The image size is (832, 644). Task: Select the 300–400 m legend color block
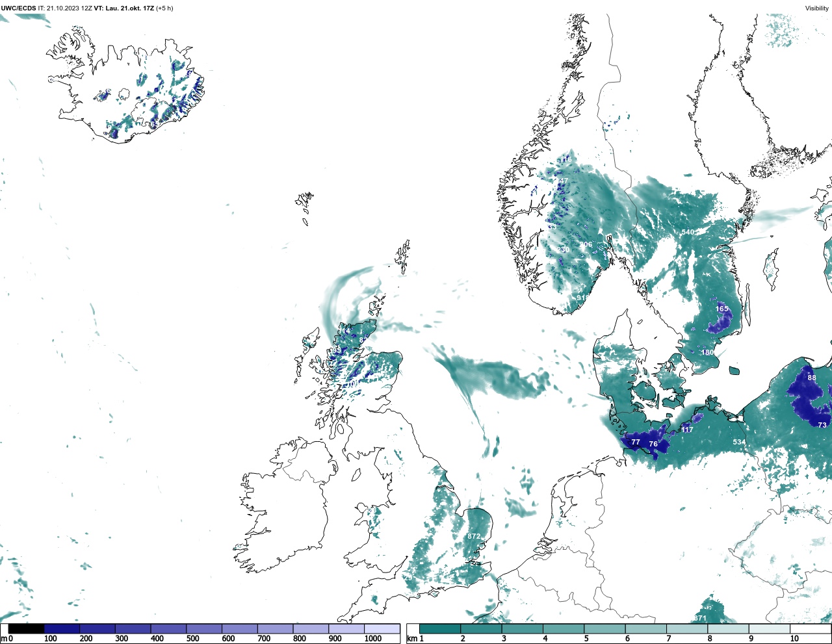pyautogui.click(x=133, y=629)
